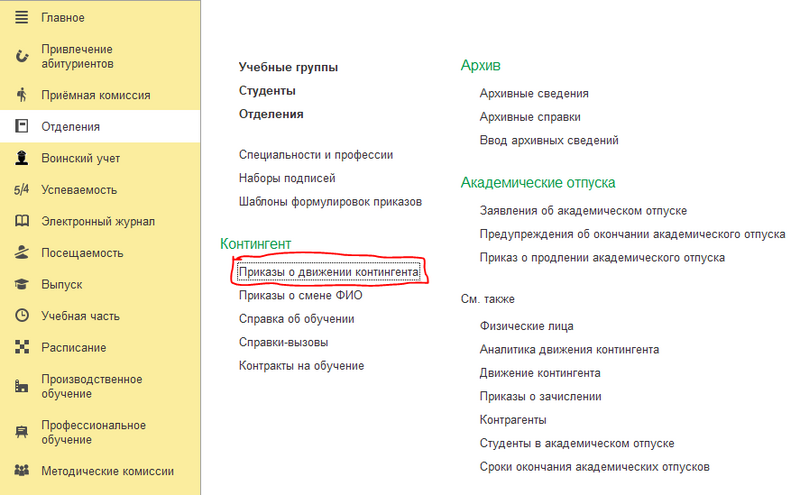Open Заявления об академическом отпуске
This screenshot has height=495, width=800.
583,211
